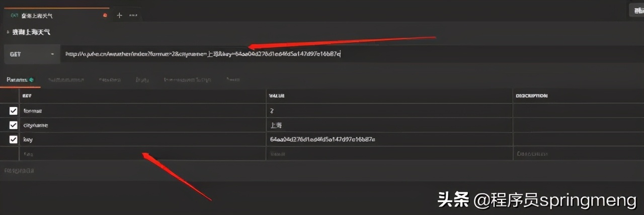644x215 pixels.
Task: Click the description cell of cityname row
Action: coord(579,125)
